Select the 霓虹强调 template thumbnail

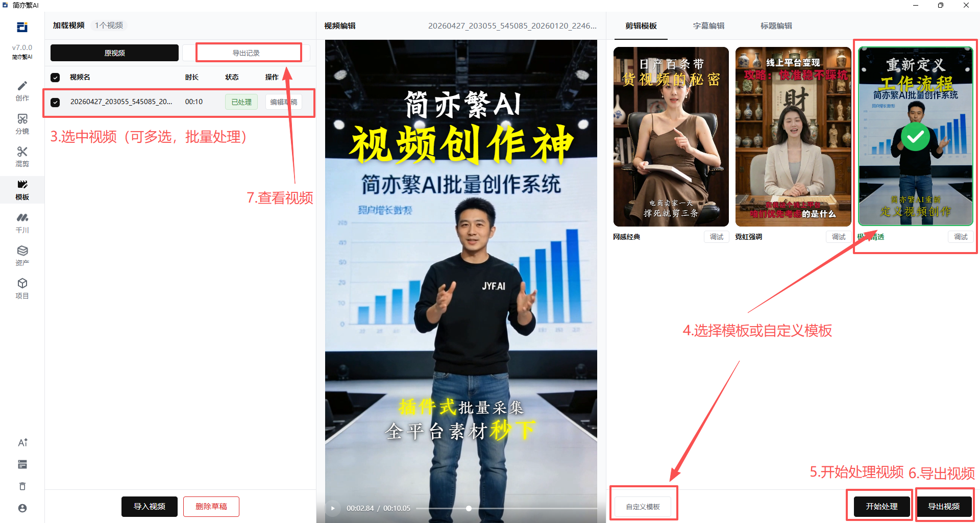(x=793, y=137)
